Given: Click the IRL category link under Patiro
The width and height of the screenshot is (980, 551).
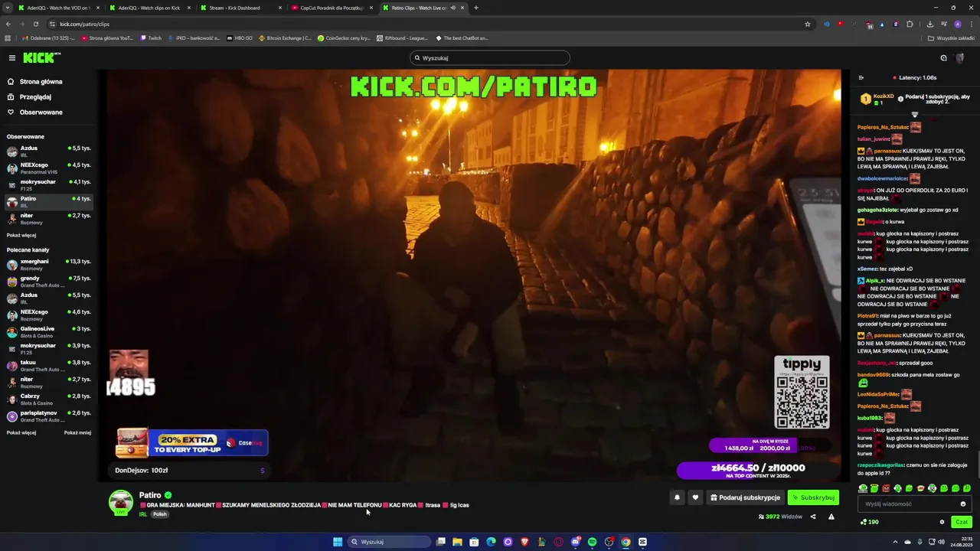Looking at the screenshot, I should point(143,514).
